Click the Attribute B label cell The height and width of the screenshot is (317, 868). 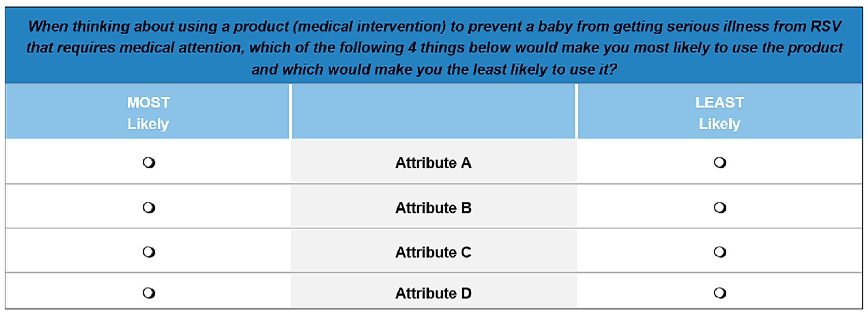coord(433,208)
